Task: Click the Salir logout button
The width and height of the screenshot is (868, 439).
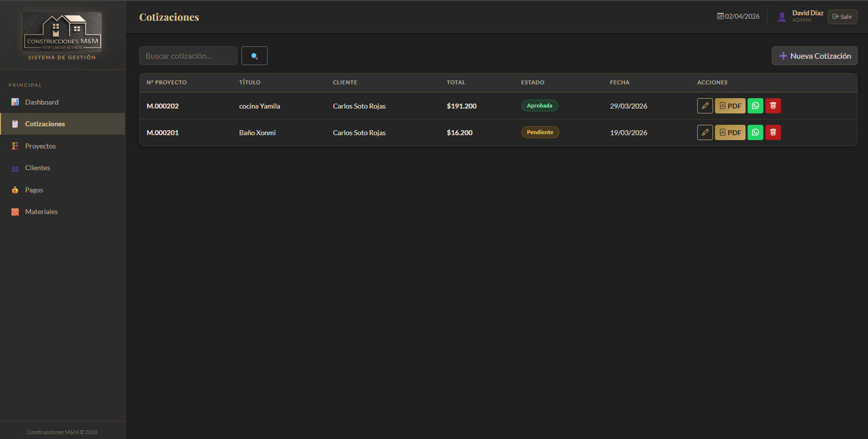Action: (x=842, y=17)
